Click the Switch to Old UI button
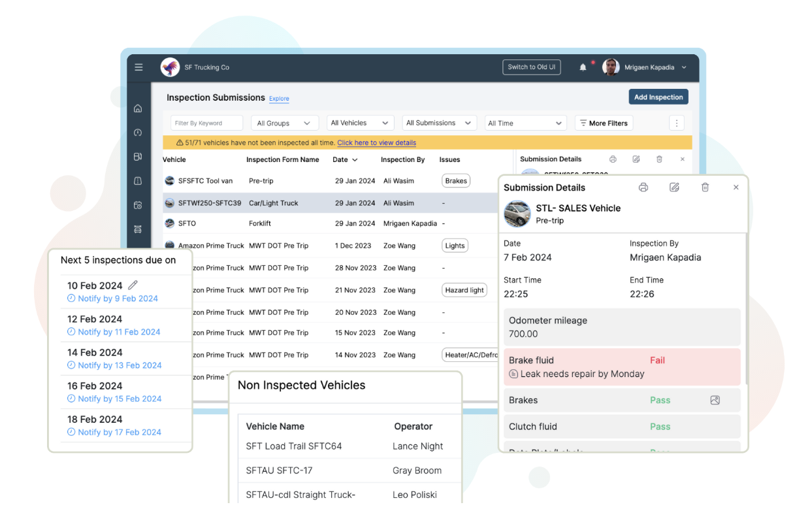This screenshot has height=526, width=812. (531, 67)
